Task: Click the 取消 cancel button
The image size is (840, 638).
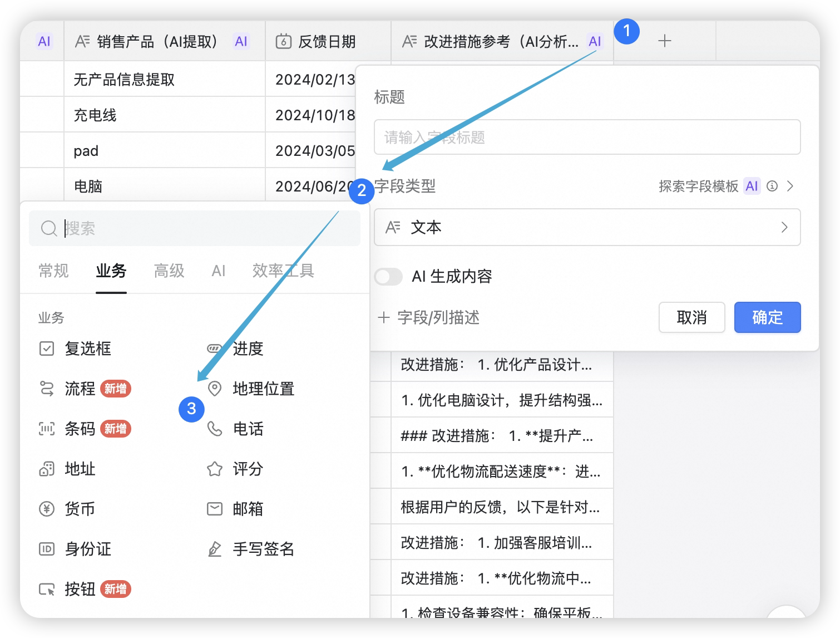Action: point(692,317)
